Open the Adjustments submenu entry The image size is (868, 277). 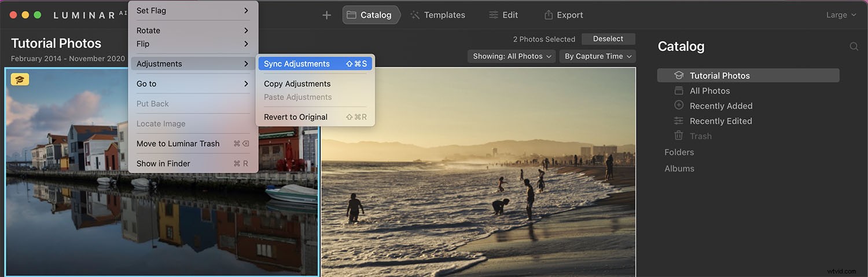point(193,64)
